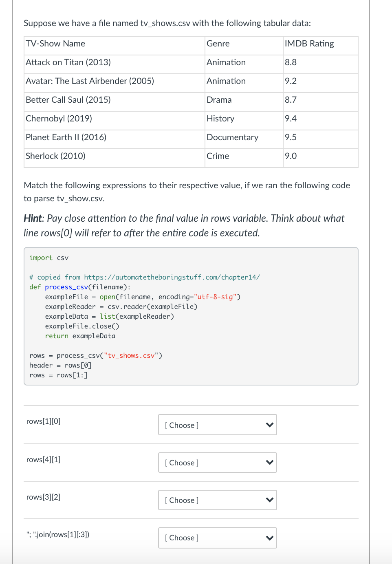The height and width of the screenshot is (564, 392).
Task: Click the chevron for the join expression dropdown
Action: 269,538
